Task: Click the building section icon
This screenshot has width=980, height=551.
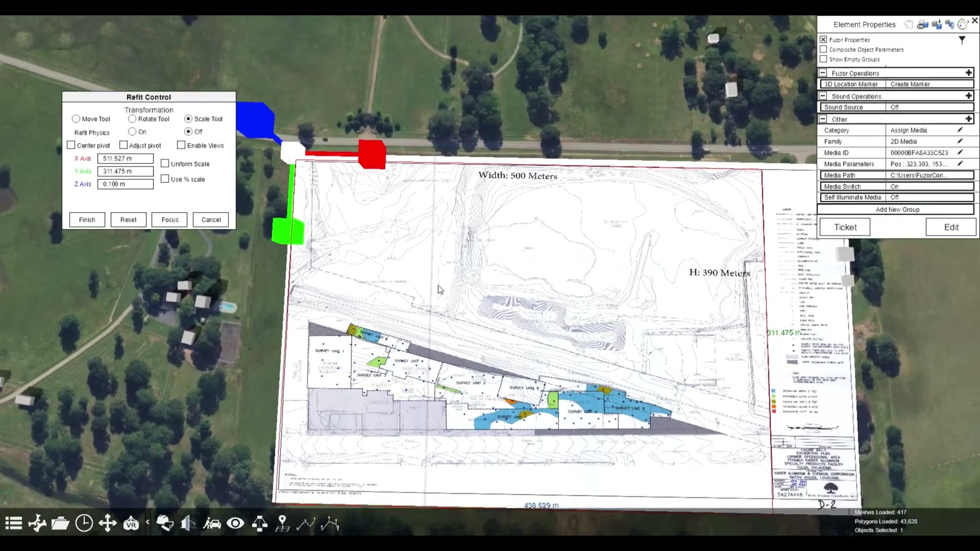Action: click(188, 523)
